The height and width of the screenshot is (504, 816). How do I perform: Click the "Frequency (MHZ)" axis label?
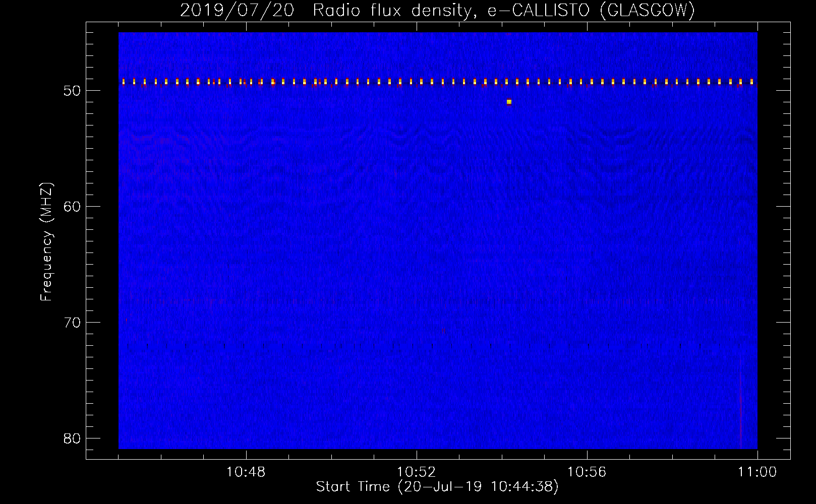coord(46,242)
